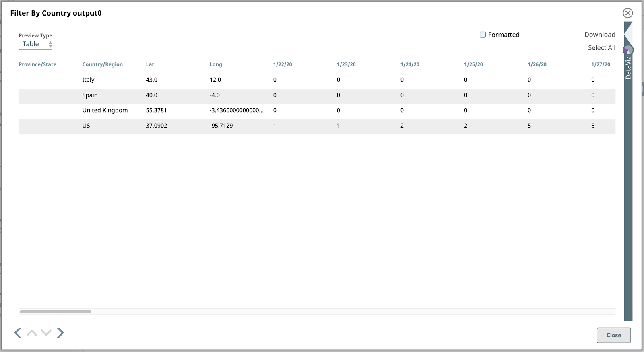Screen dimensions: 644x352
Task: Click the Preview Type label
Action: (35, 35)
